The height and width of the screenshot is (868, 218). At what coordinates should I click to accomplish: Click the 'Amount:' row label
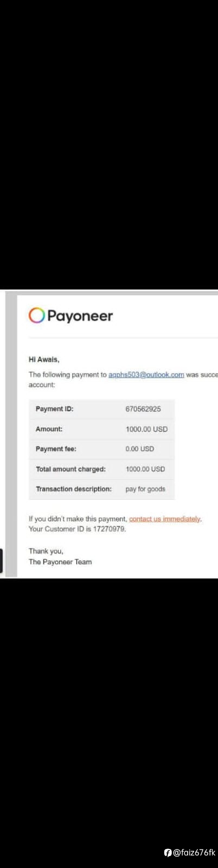click(49, 429)
